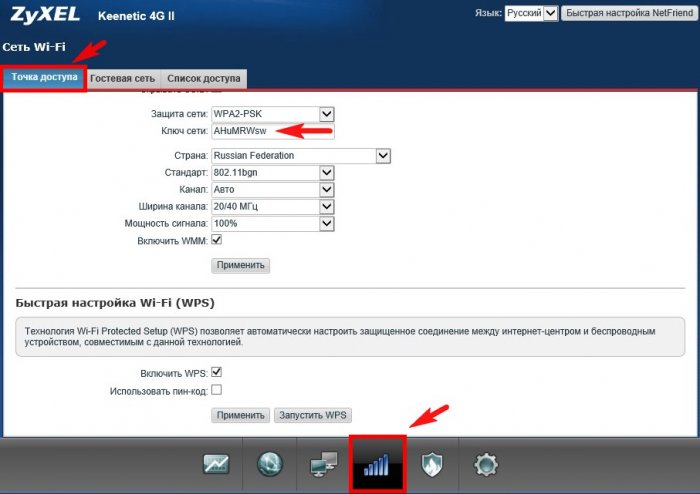700x494 pixels.
Task: Open the Страна Russian Federation dropdown
Action: point(301,156)
